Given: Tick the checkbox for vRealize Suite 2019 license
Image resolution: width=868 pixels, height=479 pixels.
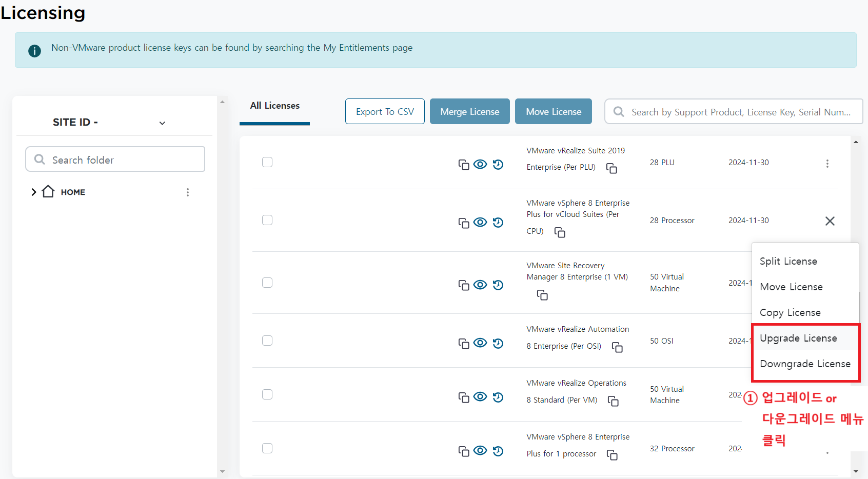Looking at the screenshot, I should [267, 162].
